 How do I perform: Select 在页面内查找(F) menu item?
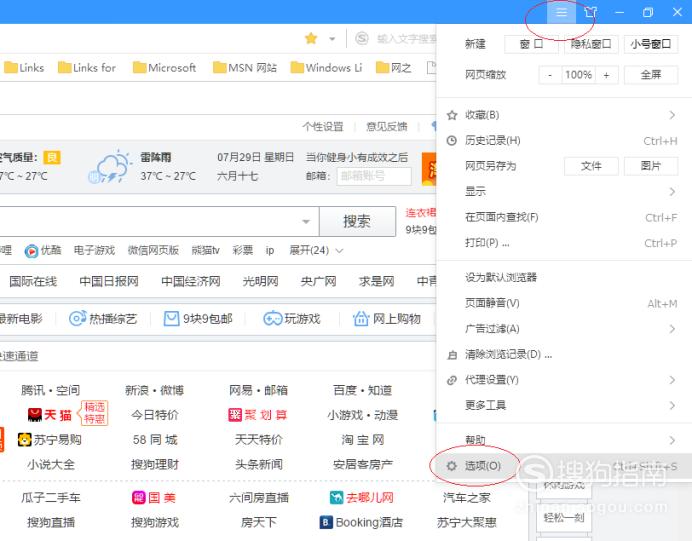(564, 217)
